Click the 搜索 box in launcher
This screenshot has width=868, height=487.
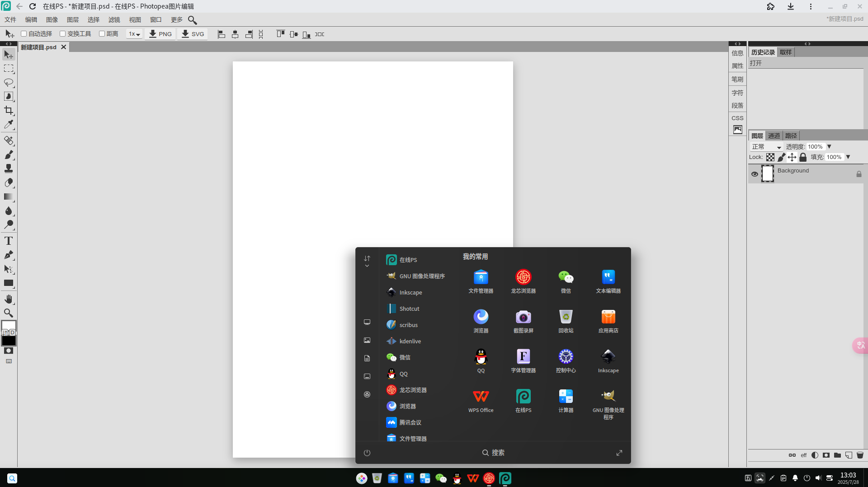pyautogui.click(x=493, y=453)
